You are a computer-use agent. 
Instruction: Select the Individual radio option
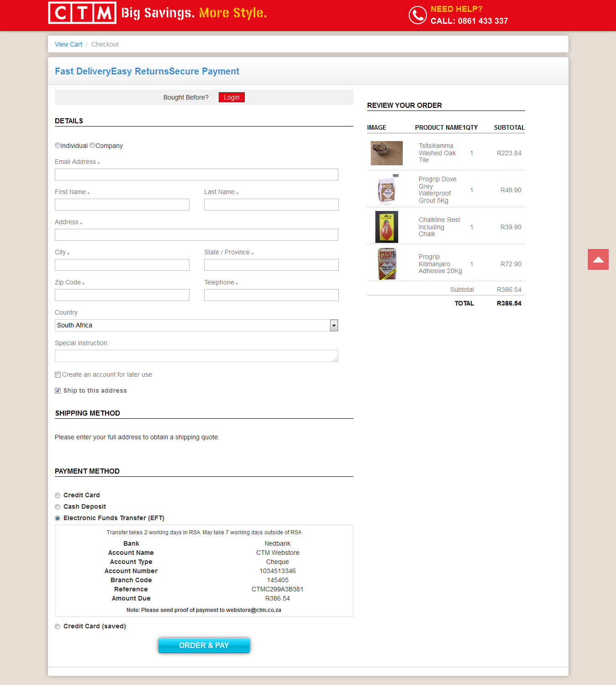pos(58,145)
